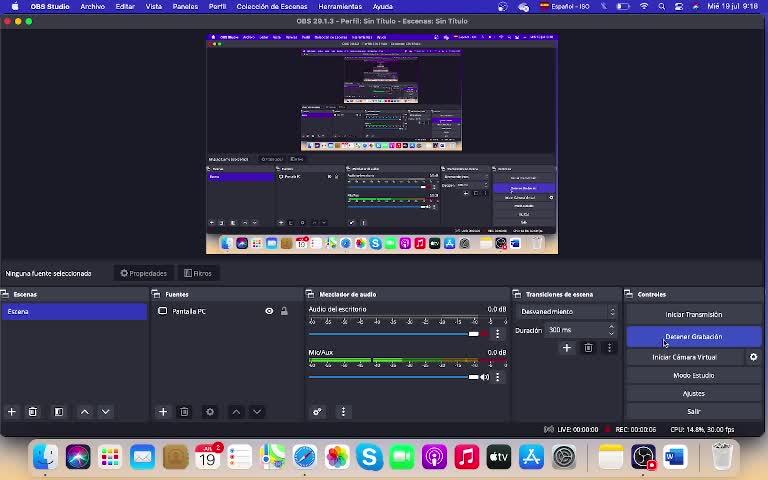The image size is (768, 480).
Task: Open audio mixer menu with three dots
Action: [343, 412]
